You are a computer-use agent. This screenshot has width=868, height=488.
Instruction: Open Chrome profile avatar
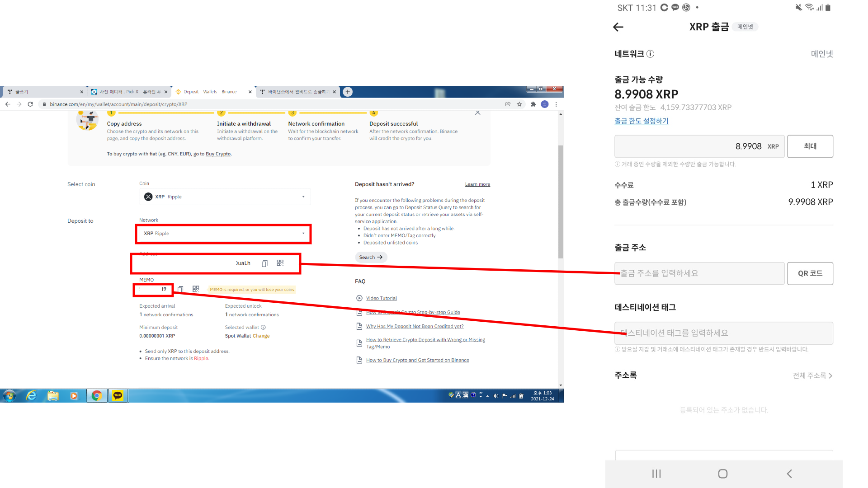point(545,104)
